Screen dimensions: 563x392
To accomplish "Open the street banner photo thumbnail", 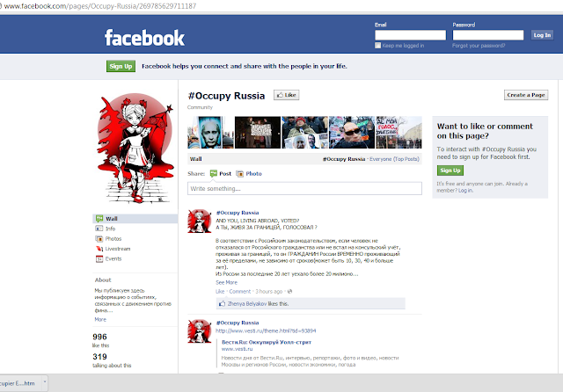I will point(398,133).
